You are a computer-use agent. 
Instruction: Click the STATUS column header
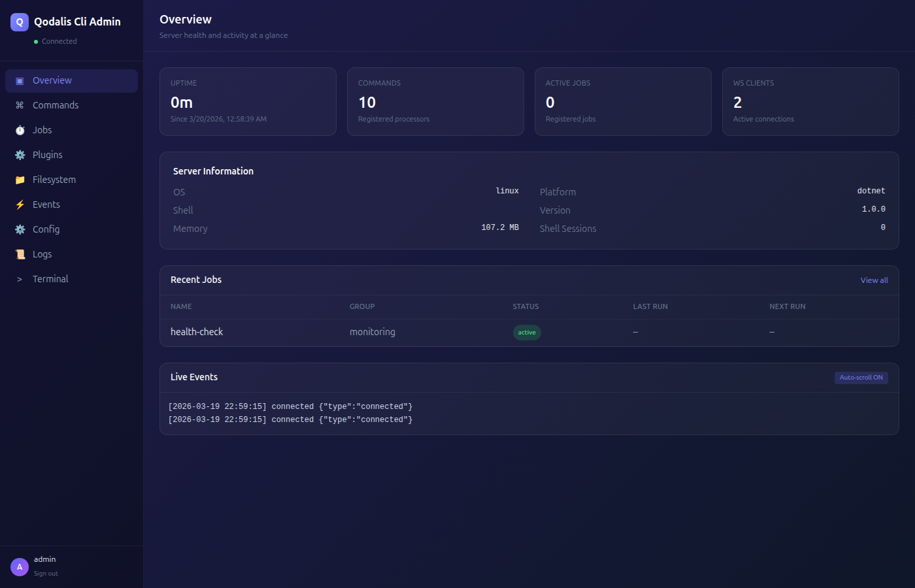(525, 306)
